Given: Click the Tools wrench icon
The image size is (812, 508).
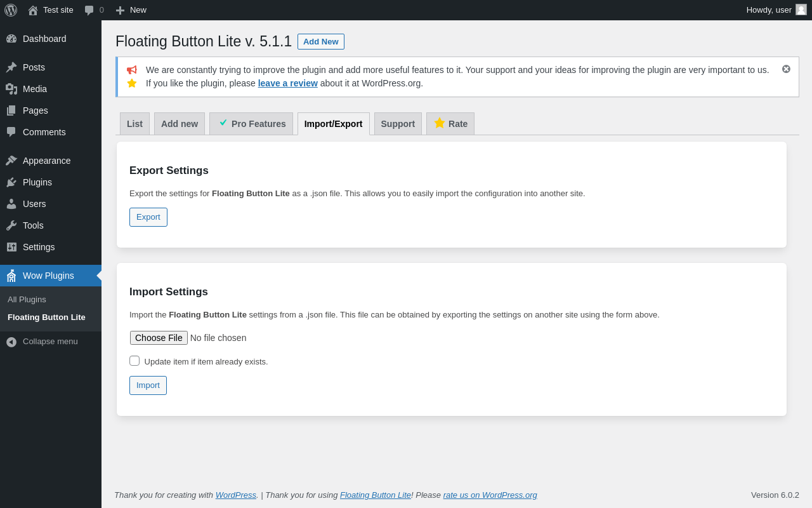Looking at the screenshot, I should click(x=11, y=225).
